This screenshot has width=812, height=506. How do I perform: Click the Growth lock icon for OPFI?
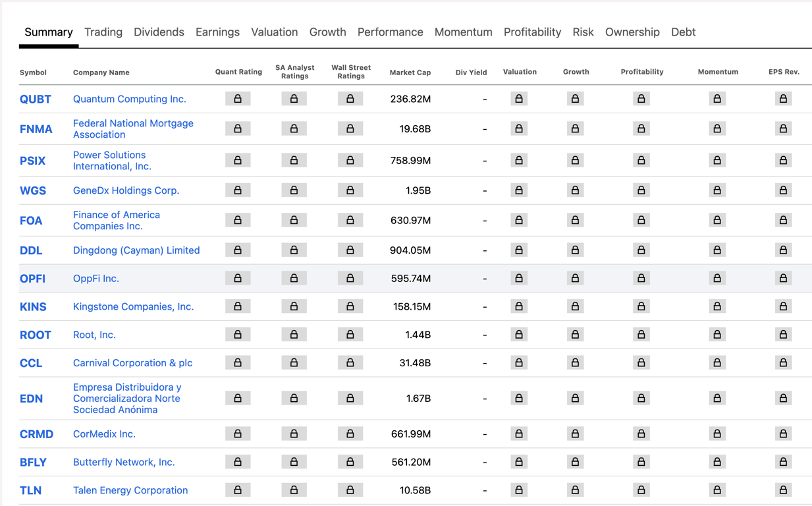click(575, 278)
